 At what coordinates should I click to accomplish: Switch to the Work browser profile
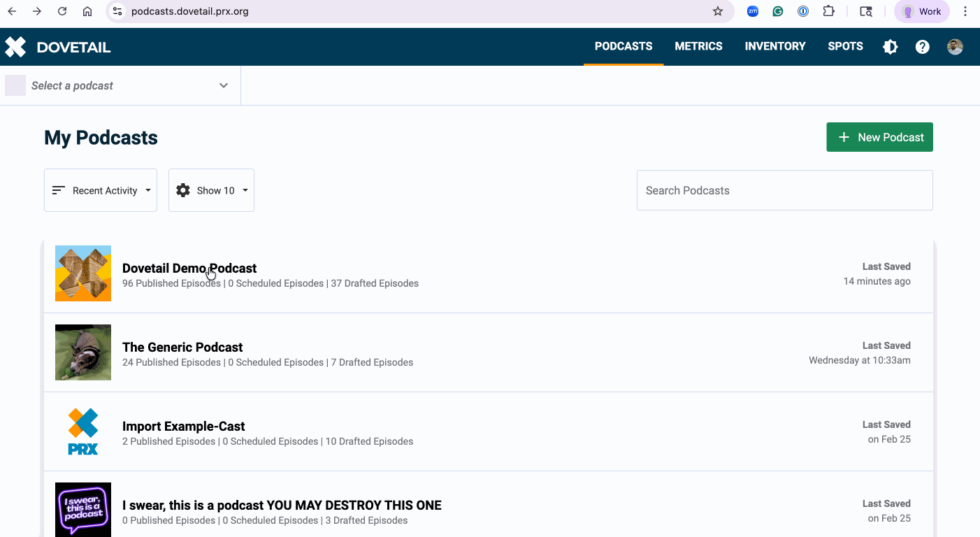(921, 11)
